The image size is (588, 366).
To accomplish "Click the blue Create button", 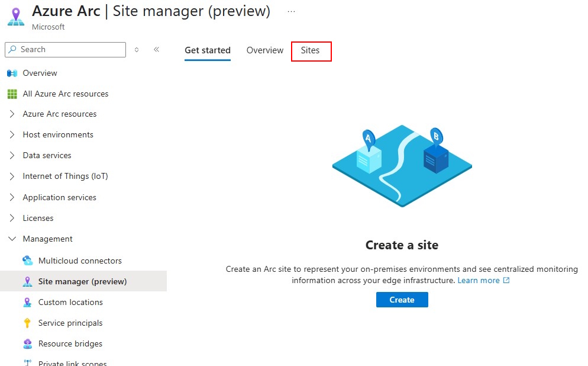I will click(x=402, y=300).
